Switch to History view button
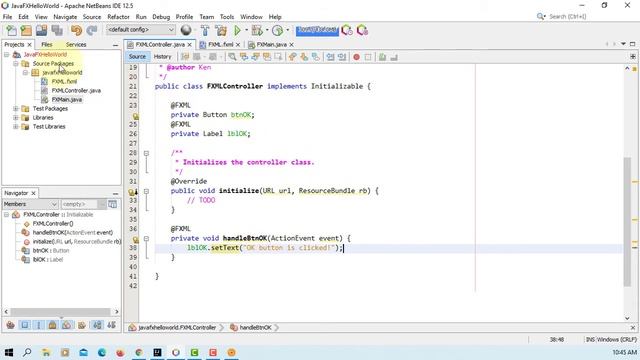 [162, 57]
